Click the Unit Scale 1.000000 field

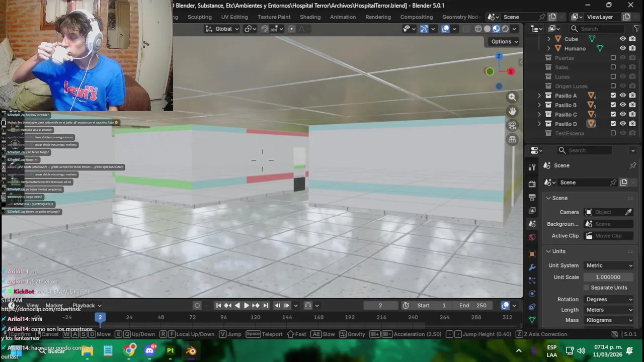click(609, 277)
